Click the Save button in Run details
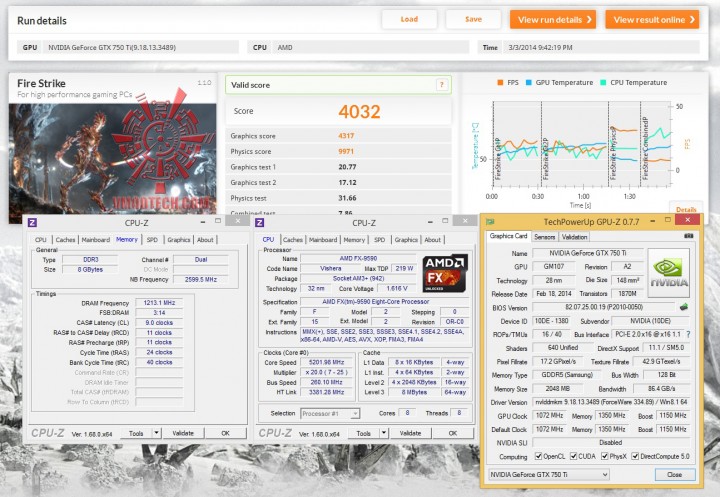 coord(473,19)
